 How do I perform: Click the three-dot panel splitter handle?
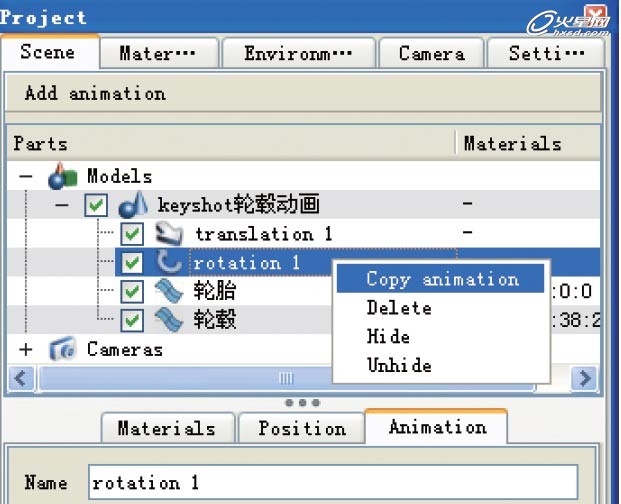[303, 403]
